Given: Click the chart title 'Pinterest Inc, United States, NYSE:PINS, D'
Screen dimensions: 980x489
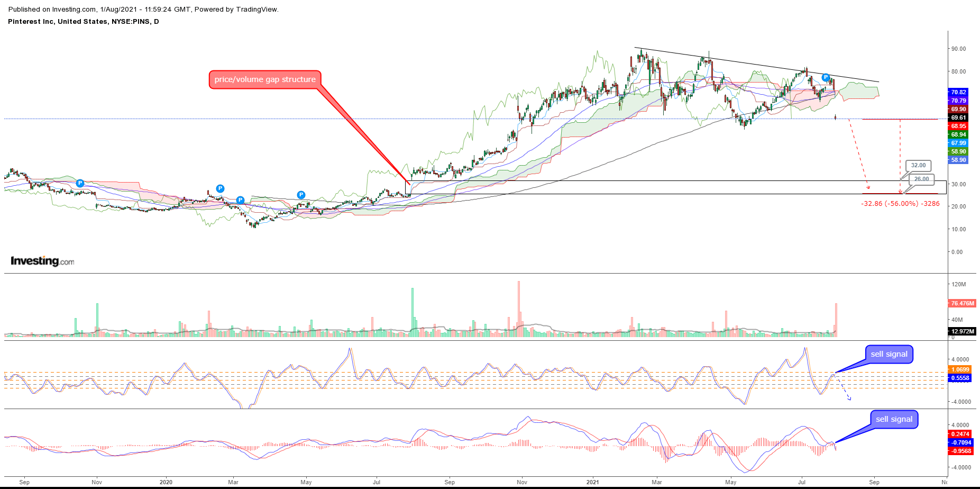Looking at the screenshot, I should 84,22.
